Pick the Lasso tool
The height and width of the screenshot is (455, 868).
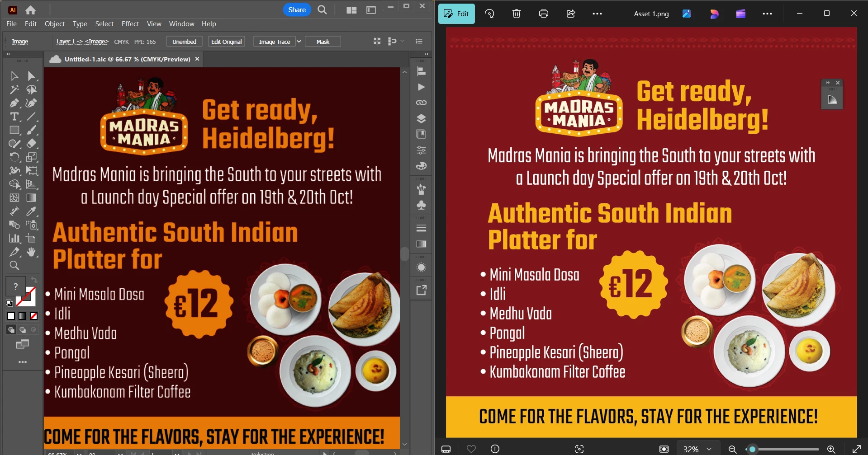31,89
